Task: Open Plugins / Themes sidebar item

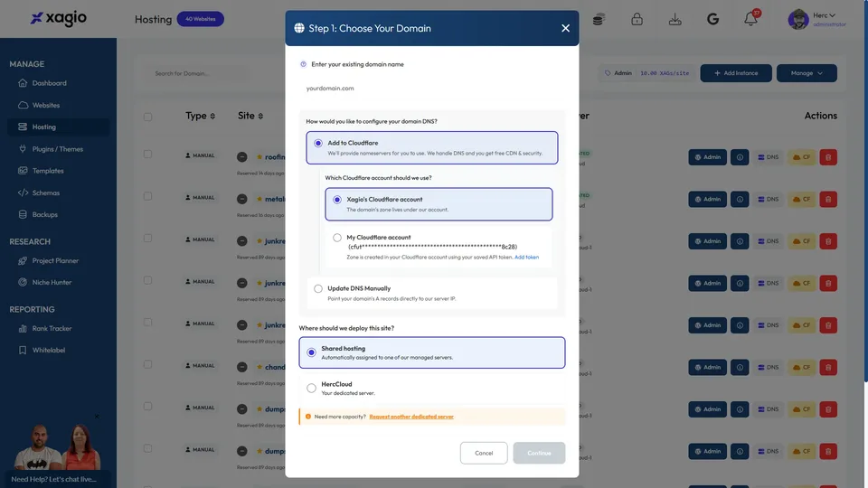Action: point(58,149)
